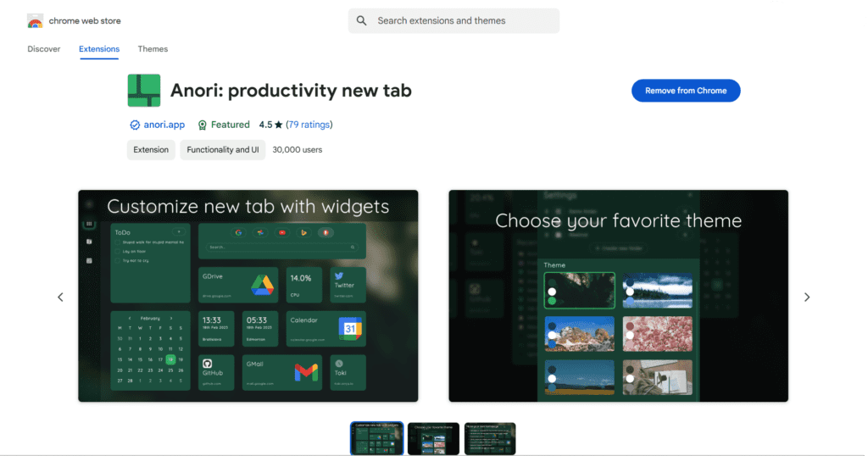Image resolution: width=868 pixels, height=456 pixels.
Task: Click the Functionality and UI chip
Action: pyautogui.click(x=223, y=150)
